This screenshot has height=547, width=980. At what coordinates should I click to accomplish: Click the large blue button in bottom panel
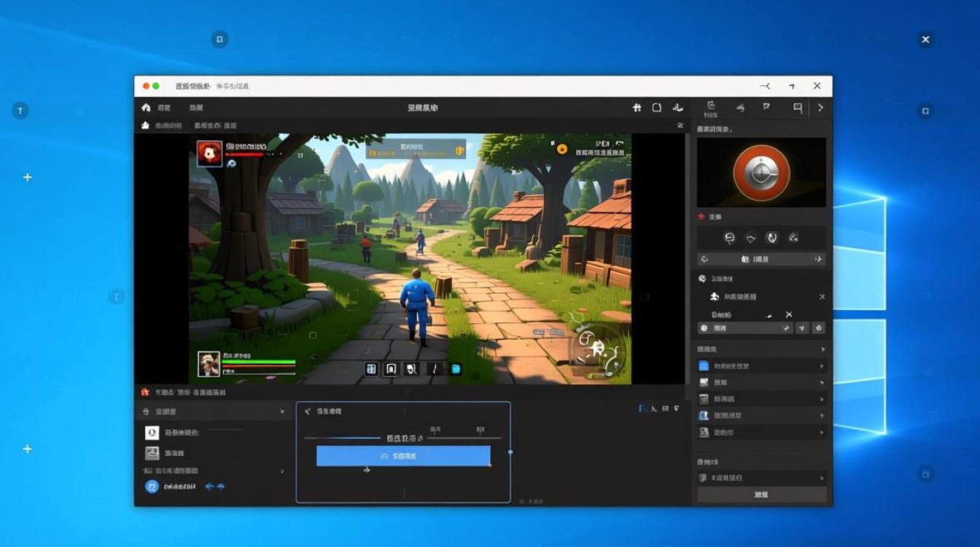402,456
